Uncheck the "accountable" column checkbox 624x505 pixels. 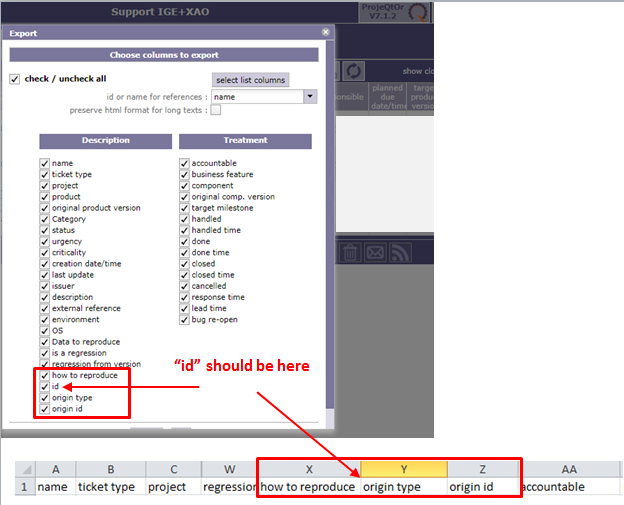click(185, 163)
